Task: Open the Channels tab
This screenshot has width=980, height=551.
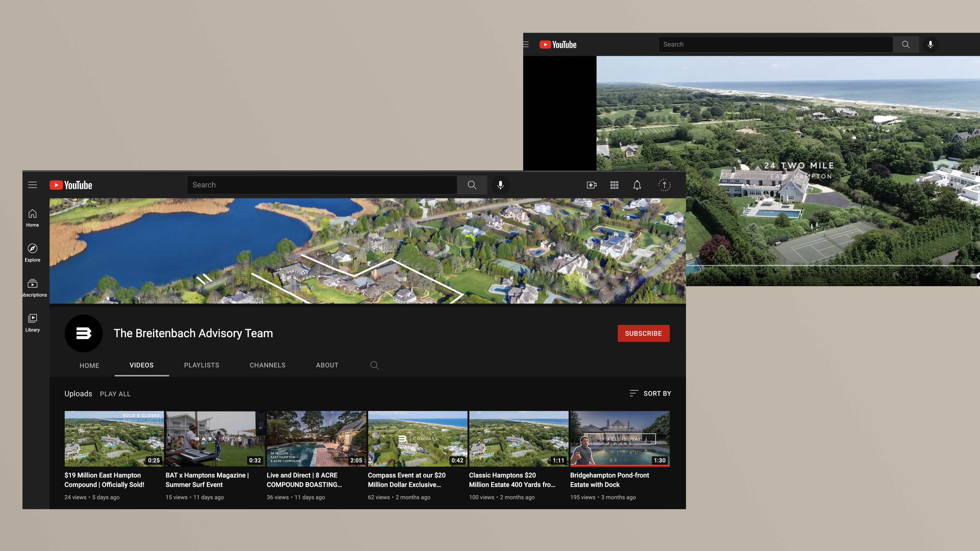Action: pyautogui.click(x=267, y=365)
